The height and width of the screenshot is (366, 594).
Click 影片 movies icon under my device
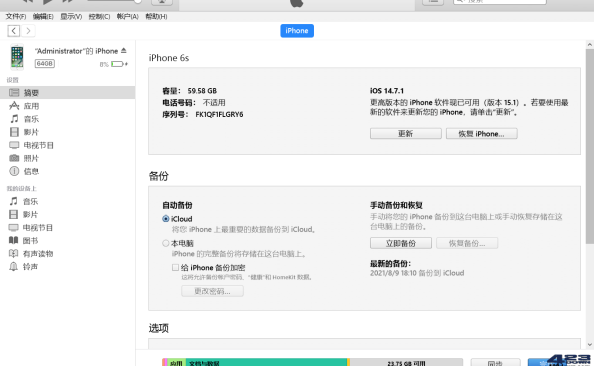(x=14, y=214)
